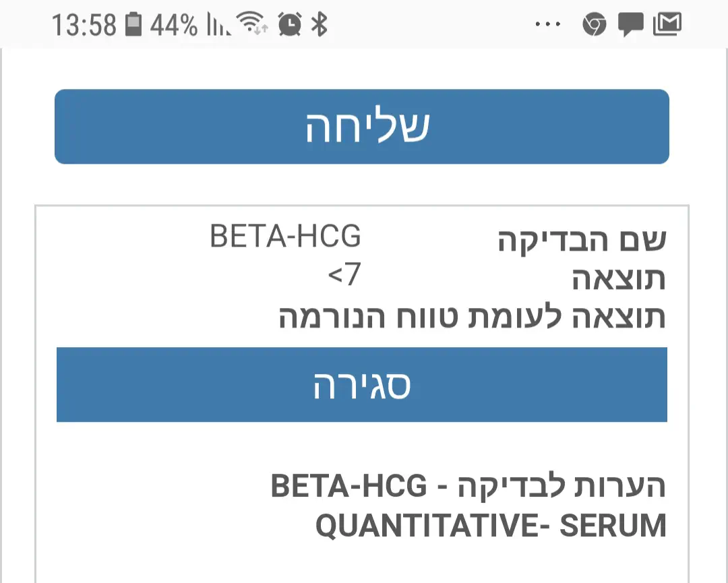Tap the 44% battery percentage text
Screen dimensions: 728x583
click(173, 26)
